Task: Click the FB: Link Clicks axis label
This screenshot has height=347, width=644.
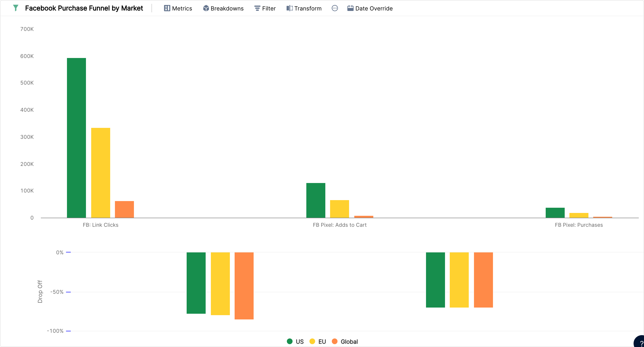Action: click(100, 225)
